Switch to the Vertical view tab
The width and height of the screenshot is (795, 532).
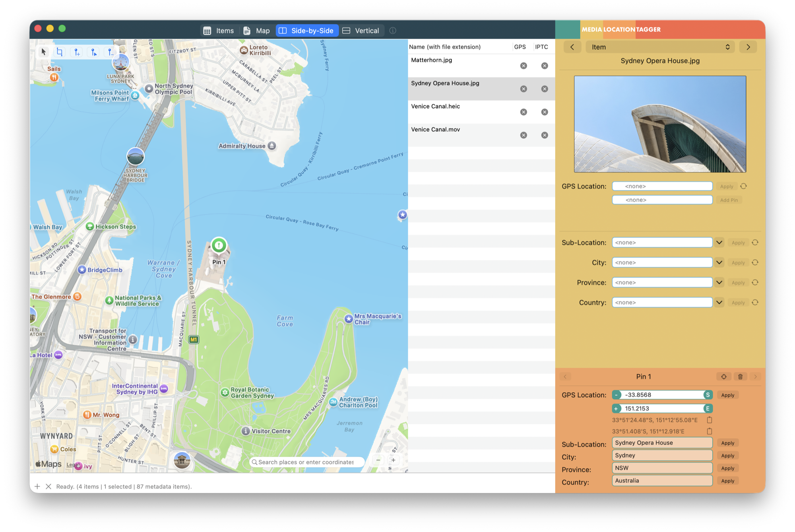click(361, 31)
